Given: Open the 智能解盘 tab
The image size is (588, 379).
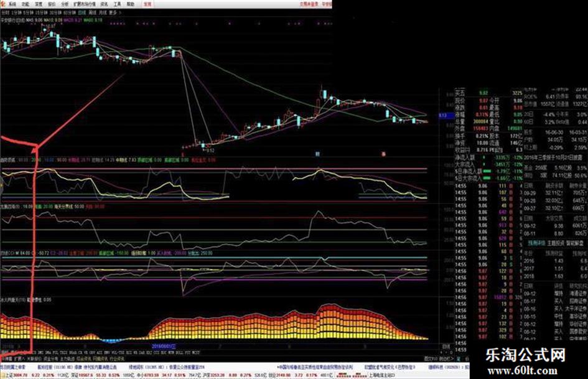Looking at the screenshot, I should tap(574, 243).
